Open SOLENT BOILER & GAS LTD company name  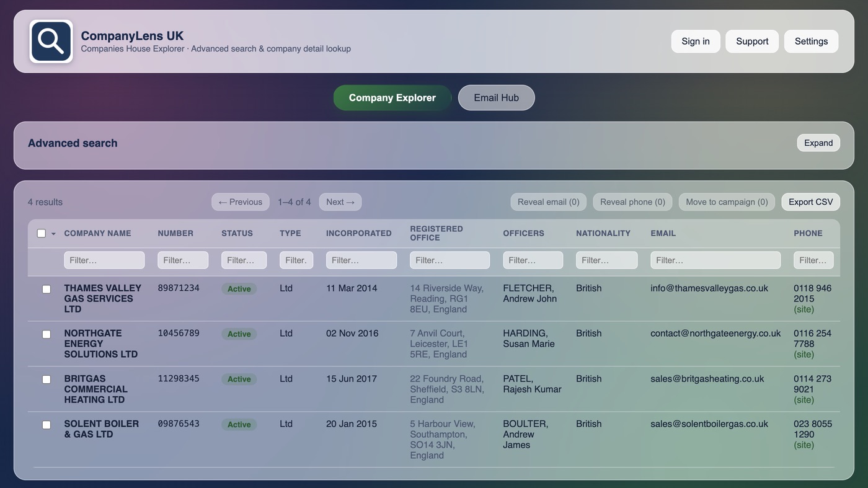pos(102,429)
